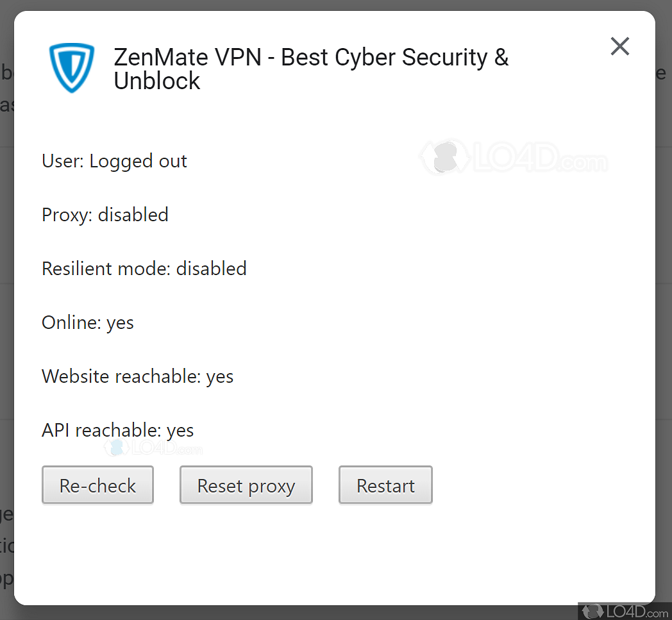This screenshot has width=672, height=620.
Task: Click the LO4D.com badge in bottom-right corner
Action: [624, 610]
